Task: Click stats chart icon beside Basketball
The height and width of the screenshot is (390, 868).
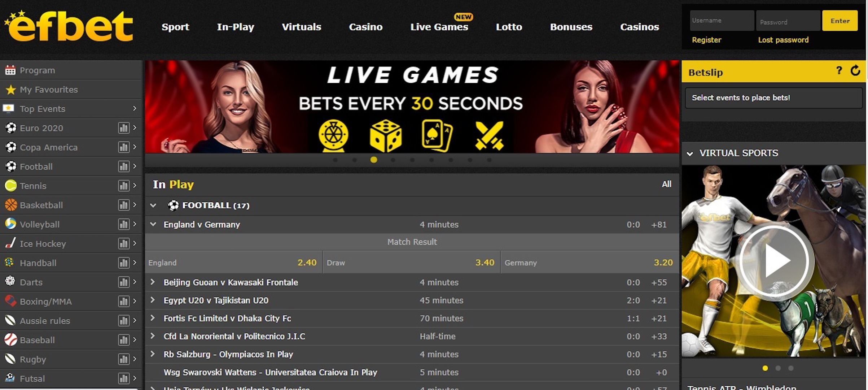Action: 123,205
